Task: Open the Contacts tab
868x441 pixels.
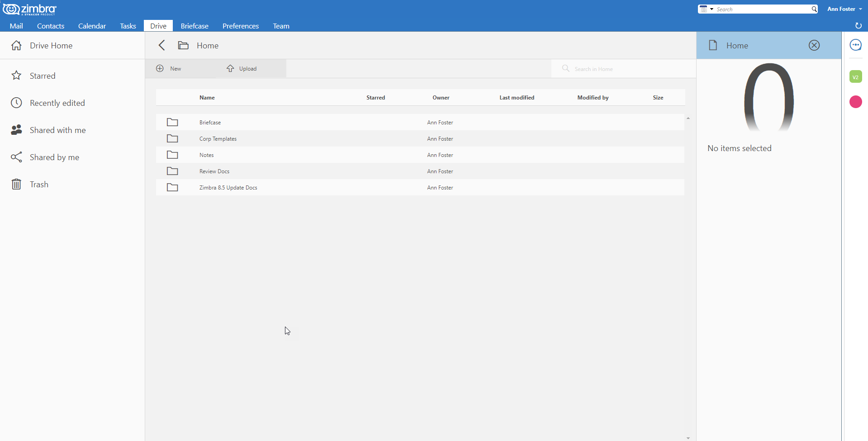Action: (x=51, y=26)
